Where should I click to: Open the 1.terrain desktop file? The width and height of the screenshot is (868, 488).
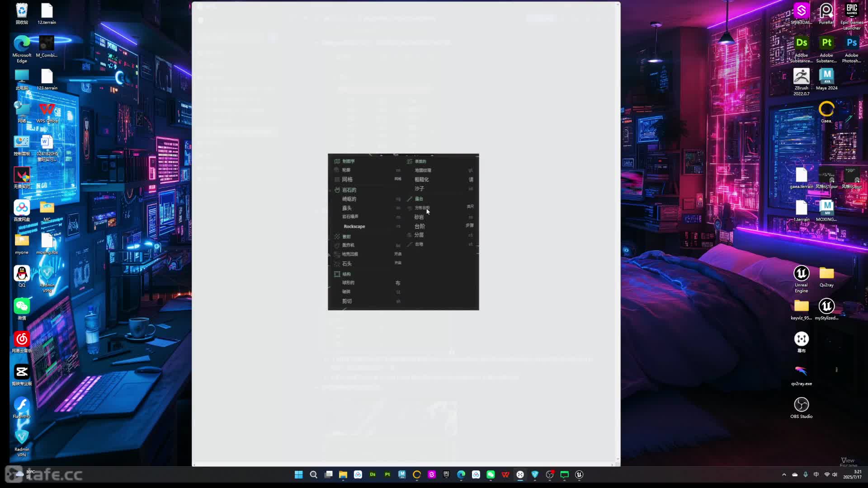802,211
